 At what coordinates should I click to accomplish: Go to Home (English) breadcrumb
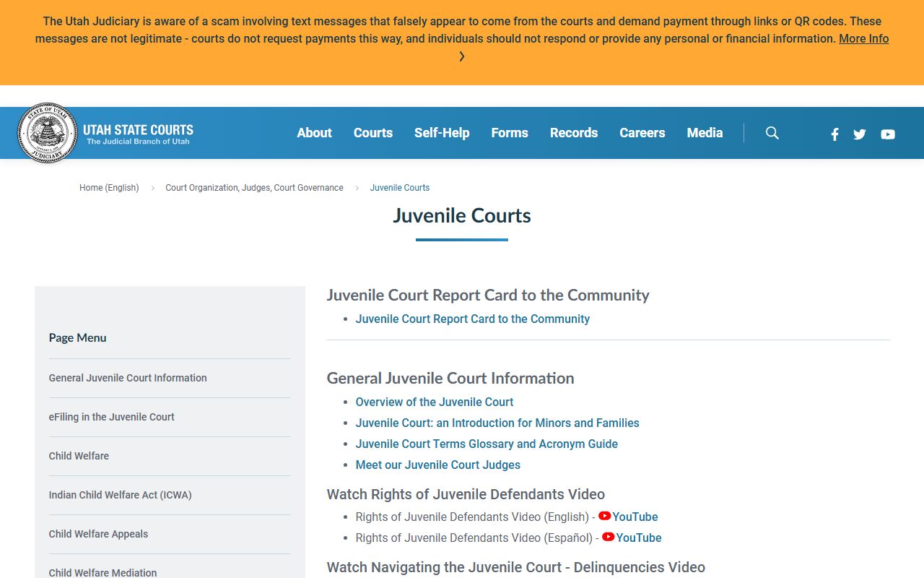(109, 188)
